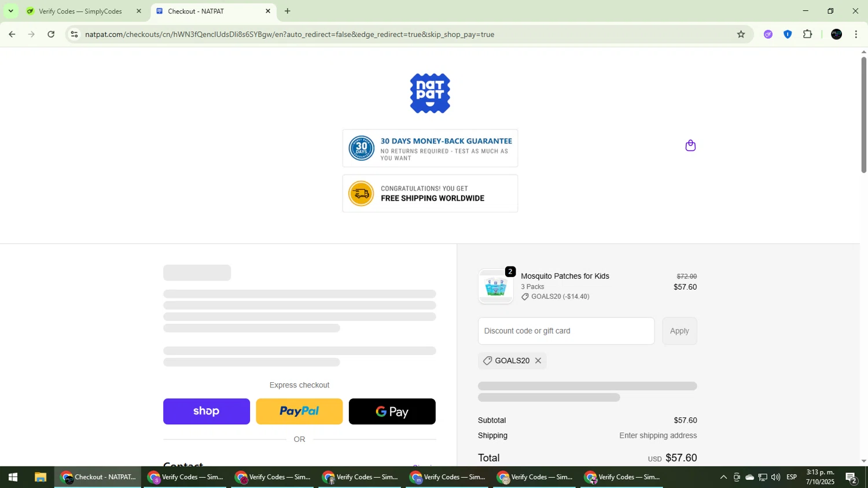Image resolution: width=868 pixels, height=488 pixels.
Task: Open the volume speaker control
Action: pos(776,478)
